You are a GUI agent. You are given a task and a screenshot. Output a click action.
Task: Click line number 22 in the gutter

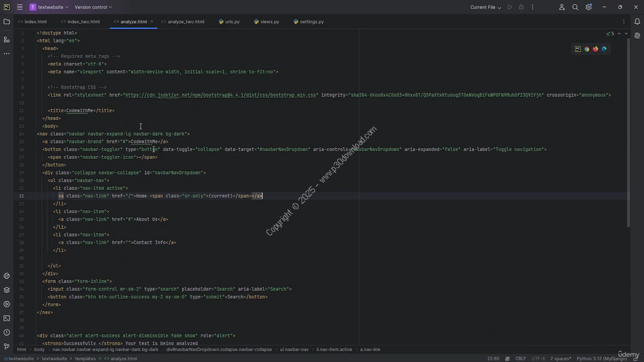click(21, 196)
